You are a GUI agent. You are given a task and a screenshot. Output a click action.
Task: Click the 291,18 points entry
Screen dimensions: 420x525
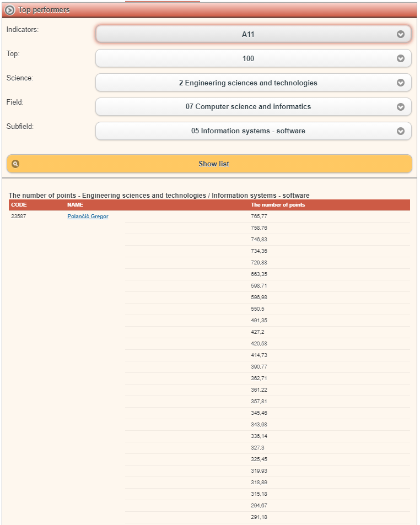(x=259, y=517)
